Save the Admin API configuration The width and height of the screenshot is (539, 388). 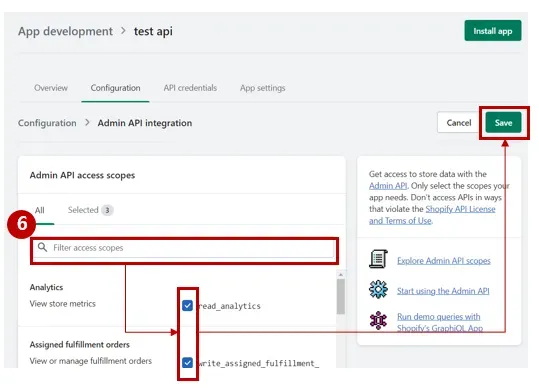click(x=503, y=123)
